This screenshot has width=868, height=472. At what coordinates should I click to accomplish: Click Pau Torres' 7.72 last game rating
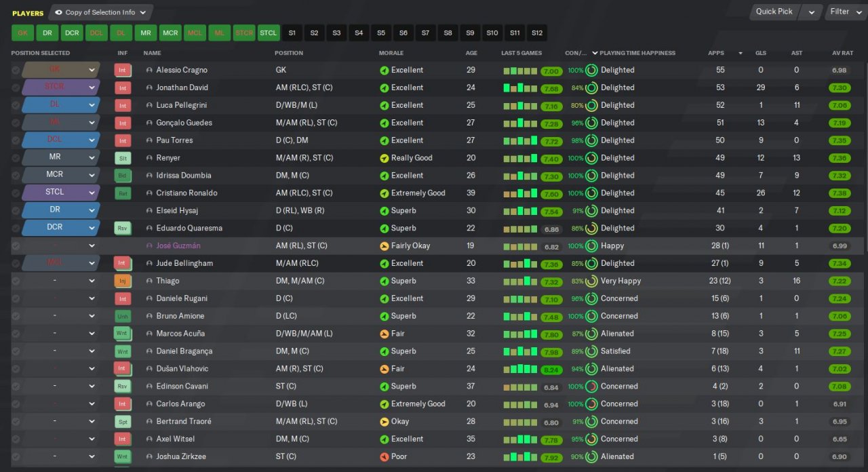coord(551,140)
